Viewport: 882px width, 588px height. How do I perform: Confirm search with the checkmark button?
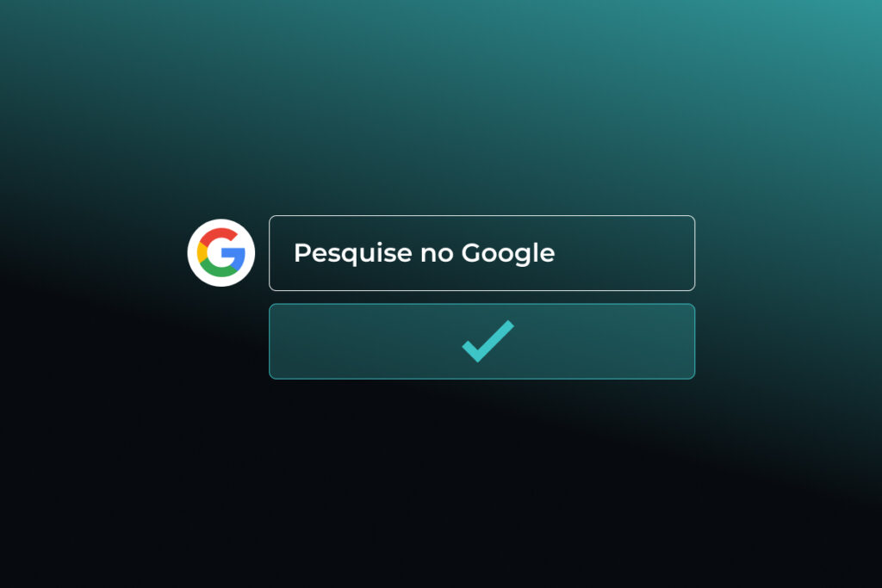pyautogui.click(x=482, y=341)
